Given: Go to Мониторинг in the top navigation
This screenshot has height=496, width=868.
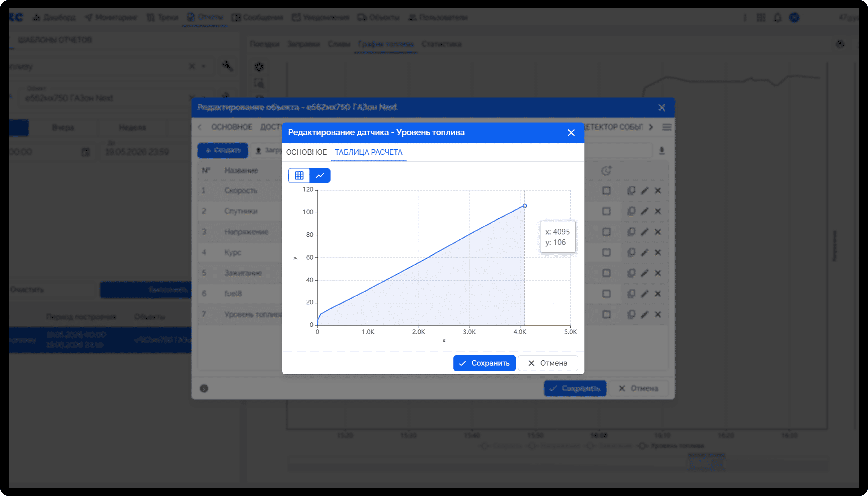Looking at the screenshot, I should (x=111, y=17).
